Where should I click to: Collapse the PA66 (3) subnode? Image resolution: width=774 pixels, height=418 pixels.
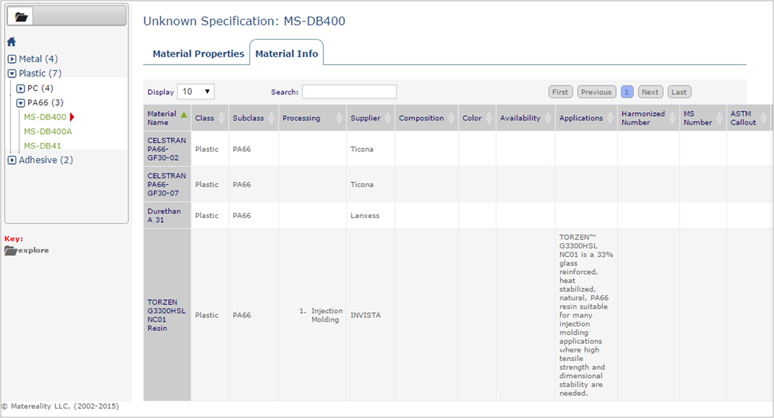coord(20,103)
